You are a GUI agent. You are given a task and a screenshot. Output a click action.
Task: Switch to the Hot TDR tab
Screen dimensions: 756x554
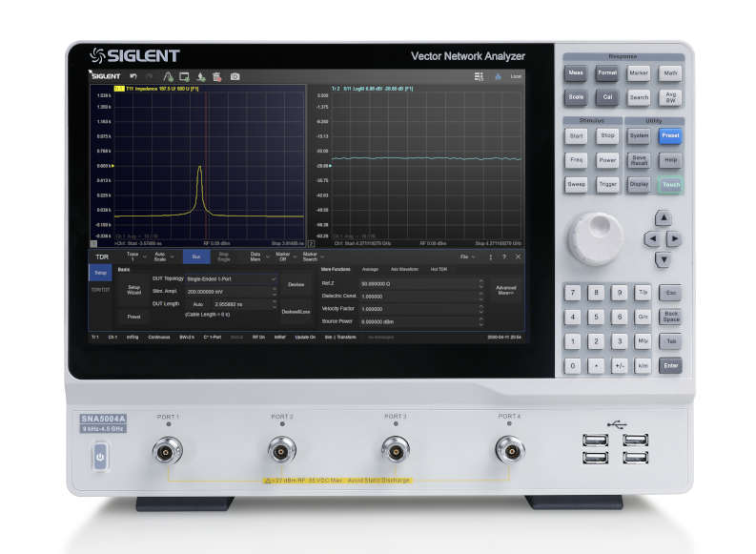click(439, 269)
